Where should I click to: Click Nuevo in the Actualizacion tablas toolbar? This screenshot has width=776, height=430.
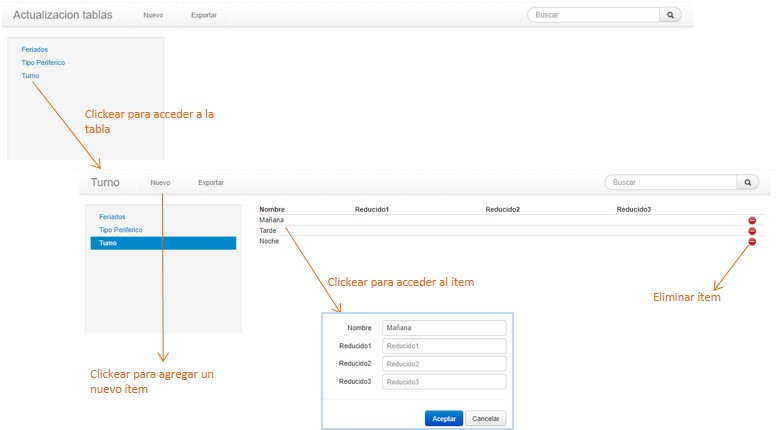(x=153, y=16)
